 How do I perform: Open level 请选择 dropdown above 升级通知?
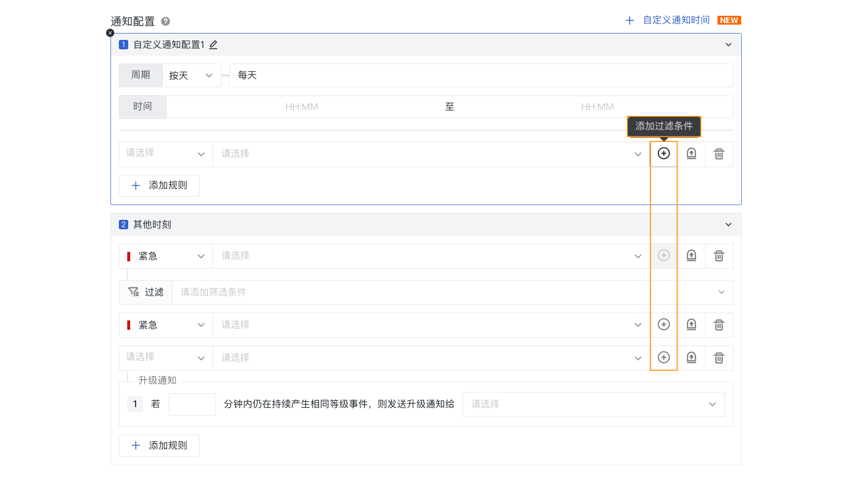166,358
